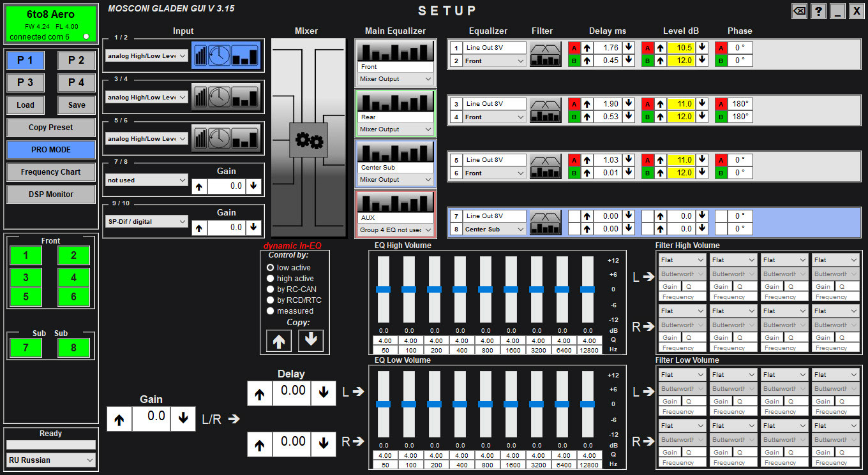Open help question mark button
This screenshot has height=475, width=868.
click(819, 11)
